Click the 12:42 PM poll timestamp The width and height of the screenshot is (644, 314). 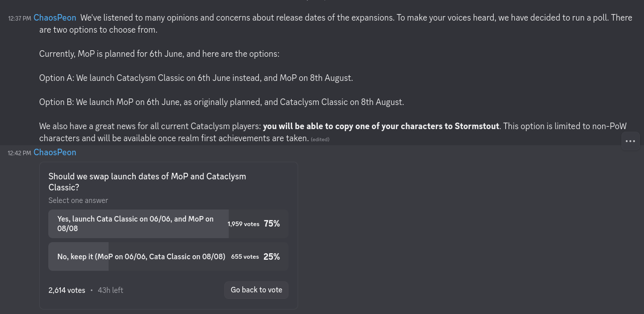(20, 153)
